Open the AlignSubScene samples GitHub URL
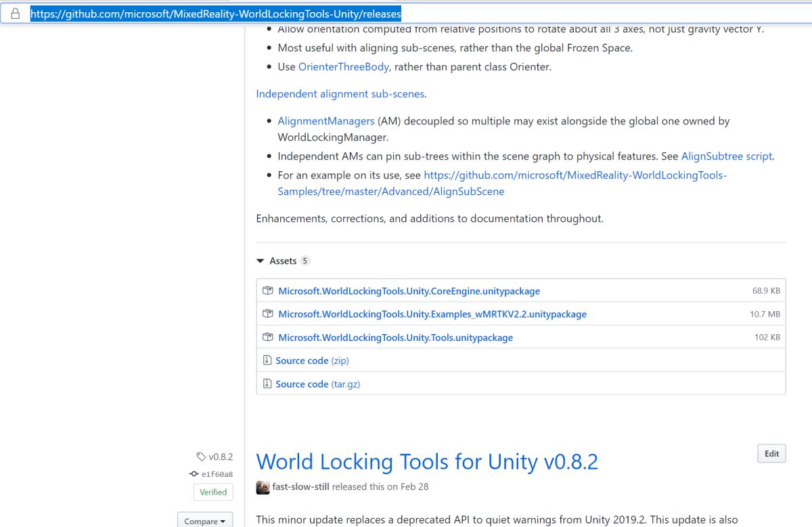 501,183
